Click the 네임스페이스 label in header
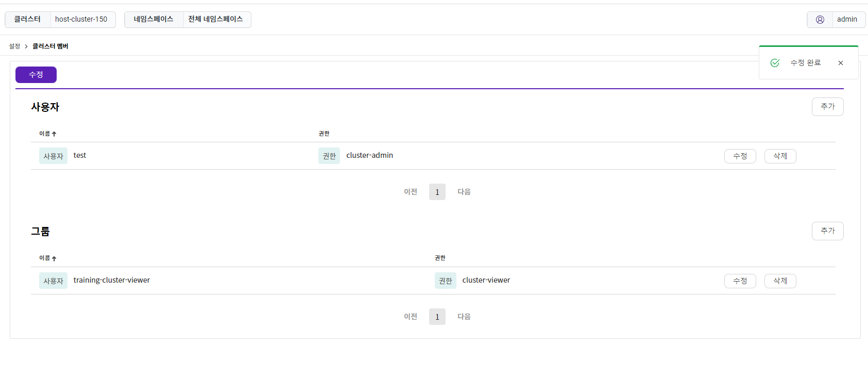868x377 pixels. 154,20
